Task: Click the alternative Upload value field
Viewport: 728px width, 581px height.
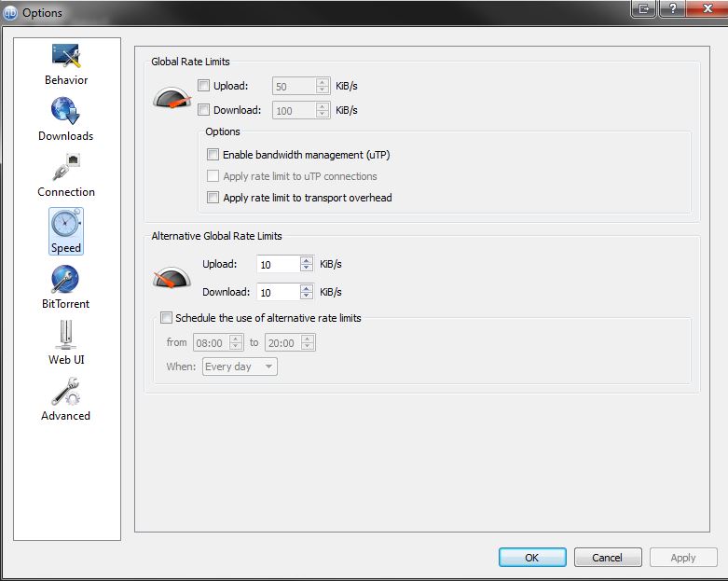Action: point(279,264)
